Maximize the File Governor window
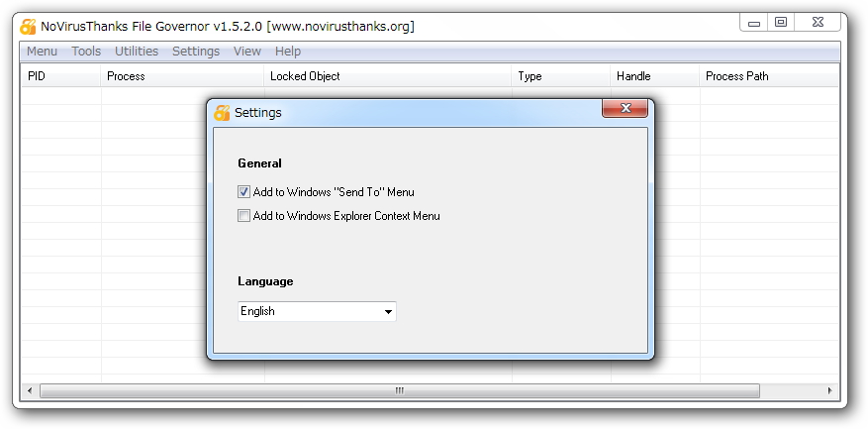868x429 pixels. [781, 23]
